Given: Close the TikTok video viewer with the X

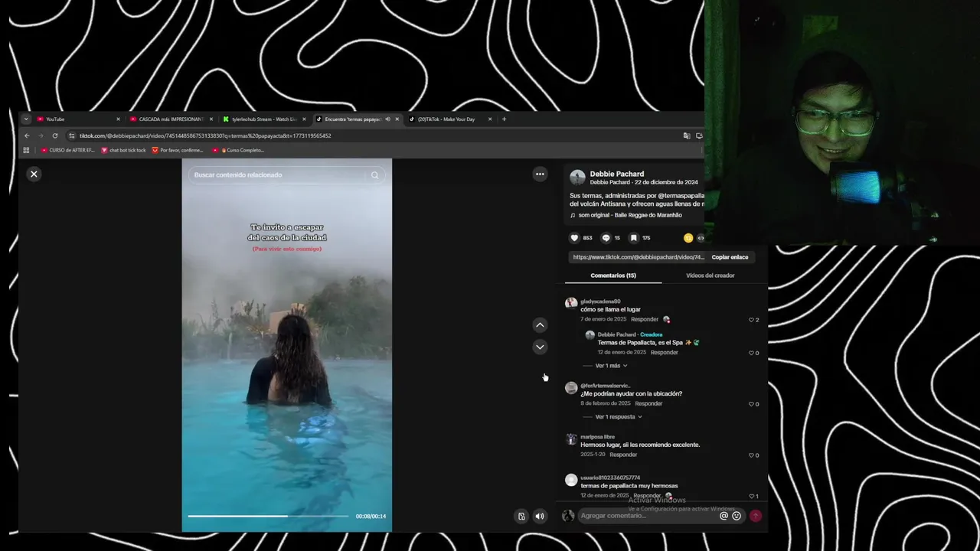Looking at the screenshot, I should click(34, 174).
